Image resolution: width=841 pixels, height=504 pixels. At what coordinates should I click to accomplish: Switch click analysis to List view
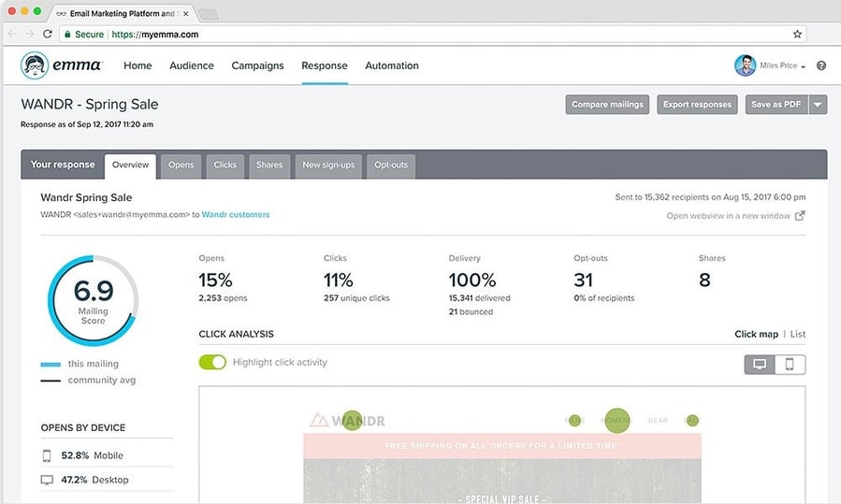(798, 334)
